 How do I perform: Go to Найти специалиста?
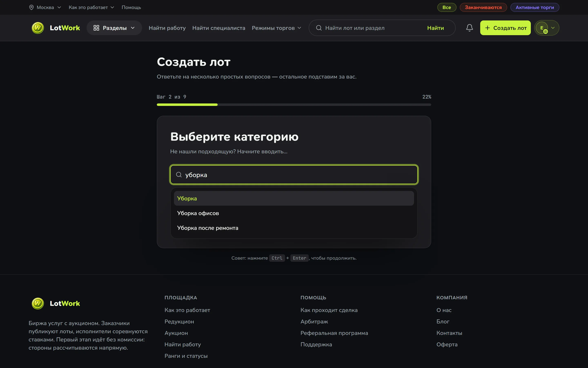[219, 28]
